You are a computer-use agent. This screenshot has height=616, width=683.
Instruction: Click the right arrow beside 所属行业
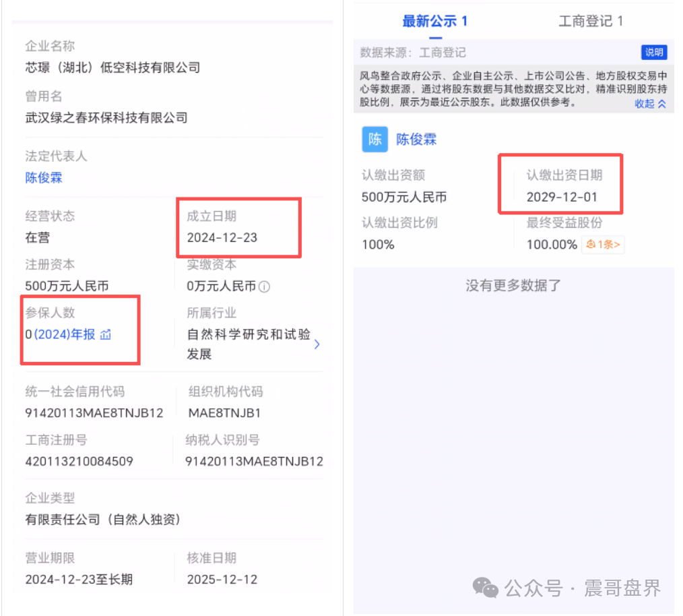[317, 344]
